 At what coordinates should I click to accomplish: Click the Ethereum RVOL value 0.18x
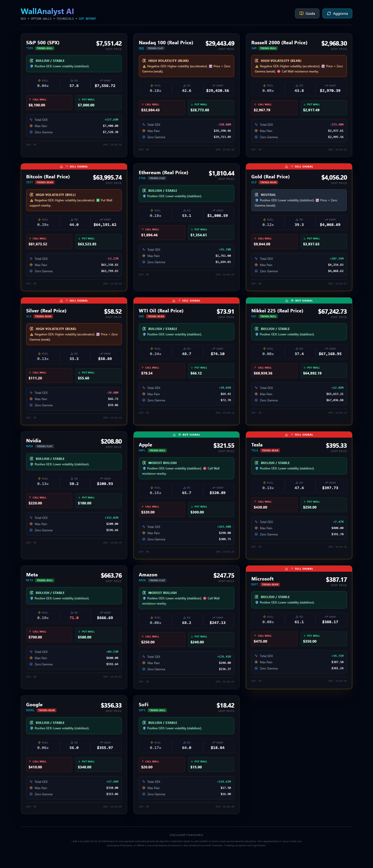(x=155, y=216)
